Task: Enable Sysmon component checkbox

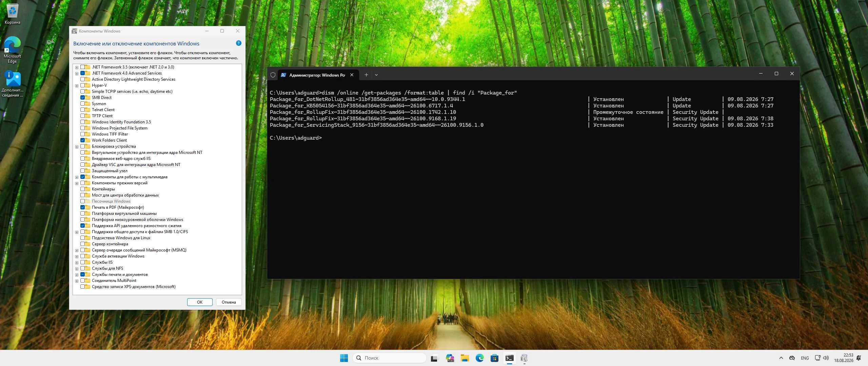Action: click(x=82, y=104)
